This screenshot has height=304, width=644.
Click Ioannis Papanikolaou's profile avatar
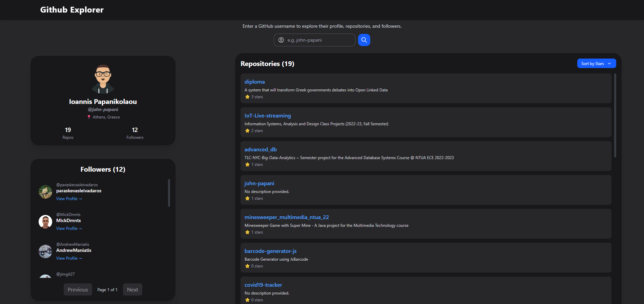coord(103,79)
